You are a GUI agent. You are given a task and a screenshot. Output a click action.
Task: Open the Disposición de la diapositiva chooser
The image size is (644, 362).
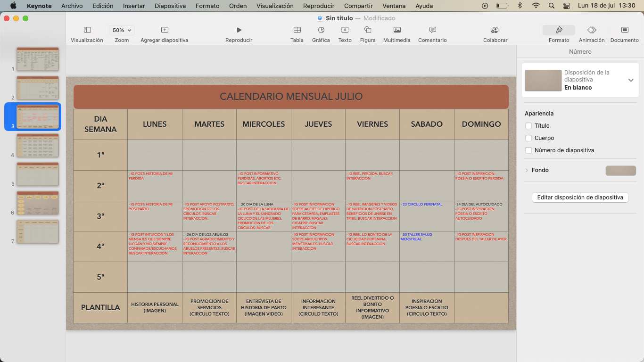click(631, 80)
